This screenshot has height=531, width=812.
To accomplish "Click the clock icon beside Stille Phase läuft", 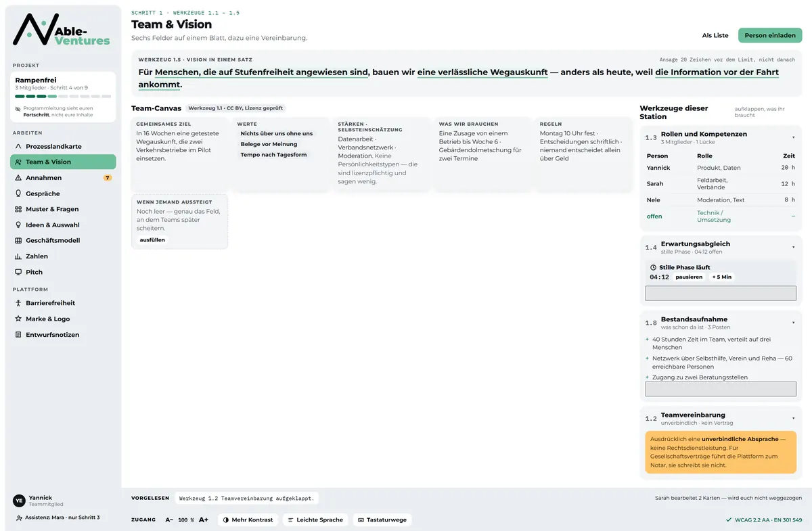I will pyautogui.click(x=654, y=267).
